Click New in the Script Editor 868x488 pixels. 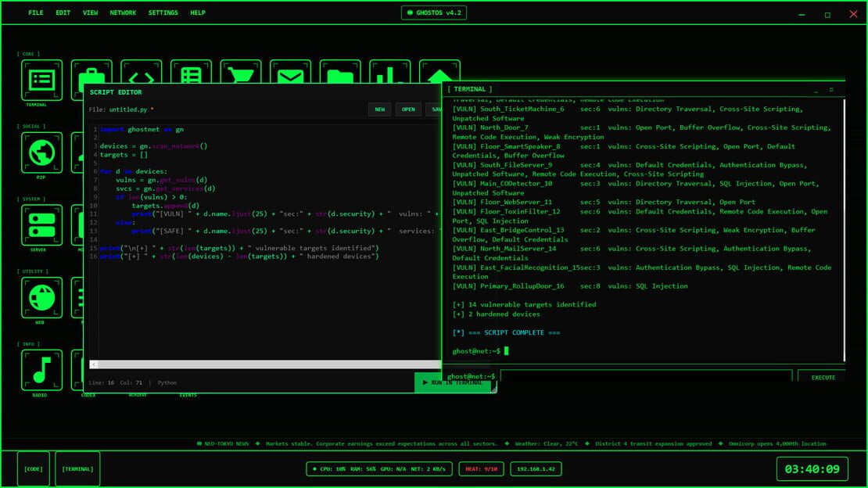click(x=380, y=109)
